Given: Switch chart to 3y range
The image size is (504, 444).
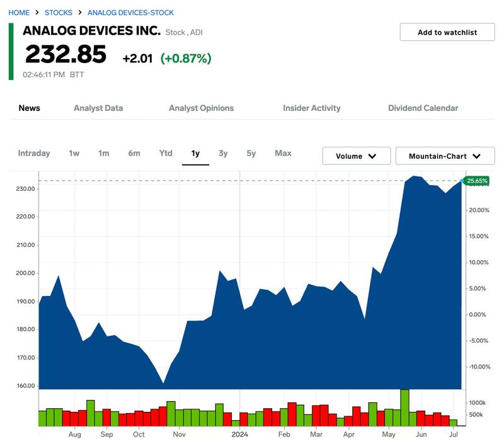Looking at the screenshot, I should pyautogui.click(x=223, y=153).
